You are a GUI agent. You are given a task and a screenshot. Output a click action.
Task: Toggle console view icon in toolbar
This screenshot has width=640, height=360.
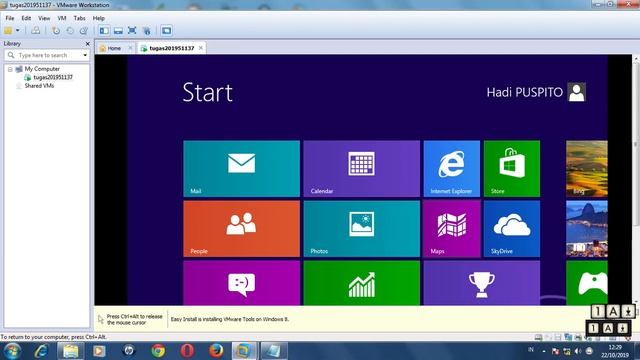166,31
